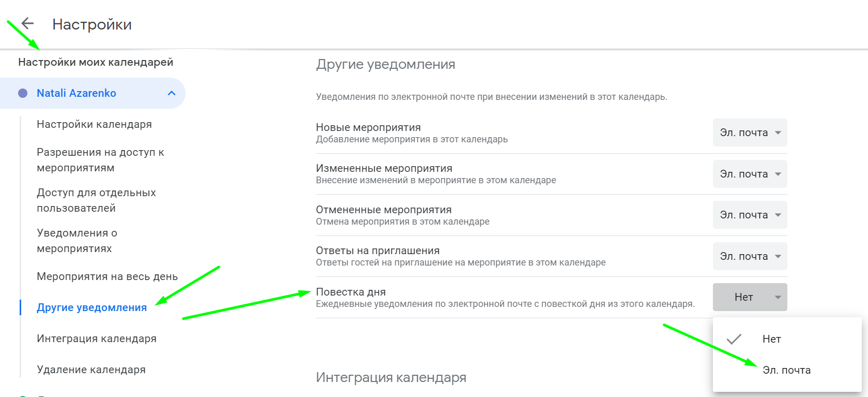Click the text Уведомления по электронной почте intro

pos(491,97)
